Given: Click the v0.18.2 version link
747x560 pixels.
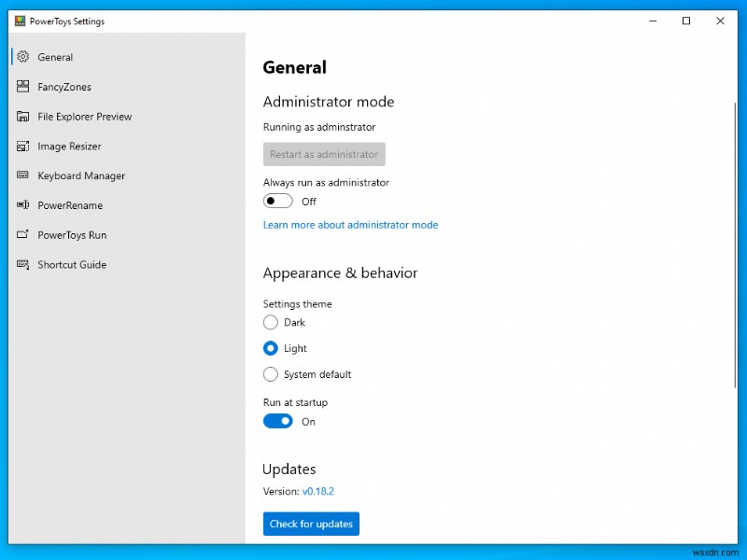Looking at the screenshot, I should pyautogui.click(x=320, y=491).
